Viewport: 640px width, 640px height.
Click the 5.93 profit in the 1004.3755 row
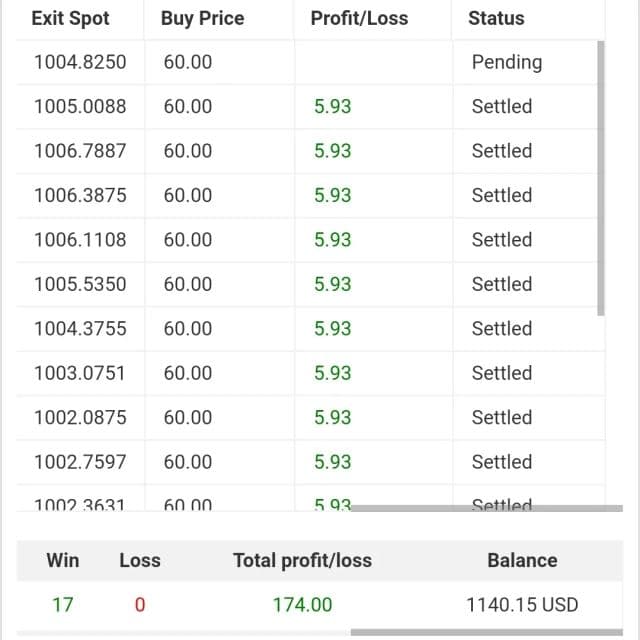coord(332,329)
